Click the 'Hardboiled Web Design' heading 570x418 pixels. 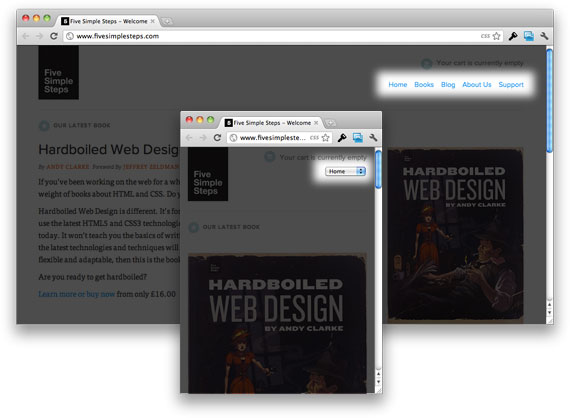click(109, 149)
